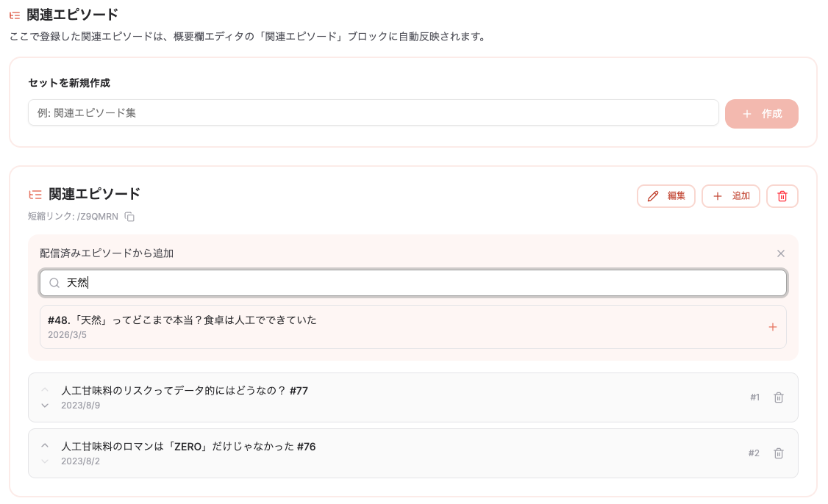Delete episode #76 with its trash icon

point(779,453)
